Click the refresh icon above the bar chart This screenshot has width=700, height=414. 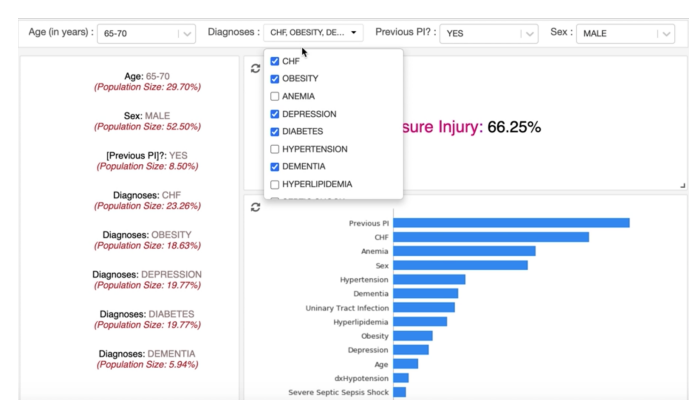tap(255, 207)
